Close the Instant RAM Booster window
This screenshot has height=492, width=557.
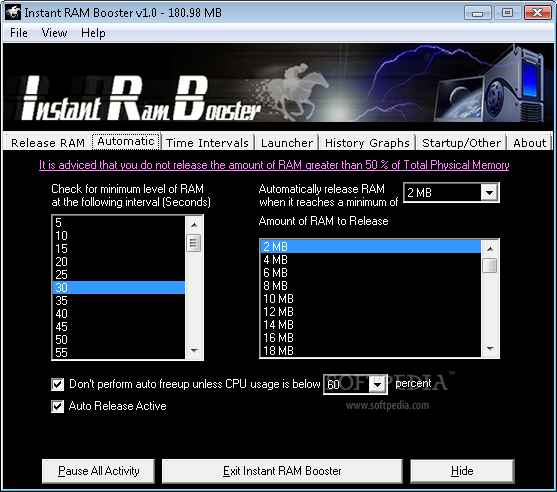(x=538, y=13)
